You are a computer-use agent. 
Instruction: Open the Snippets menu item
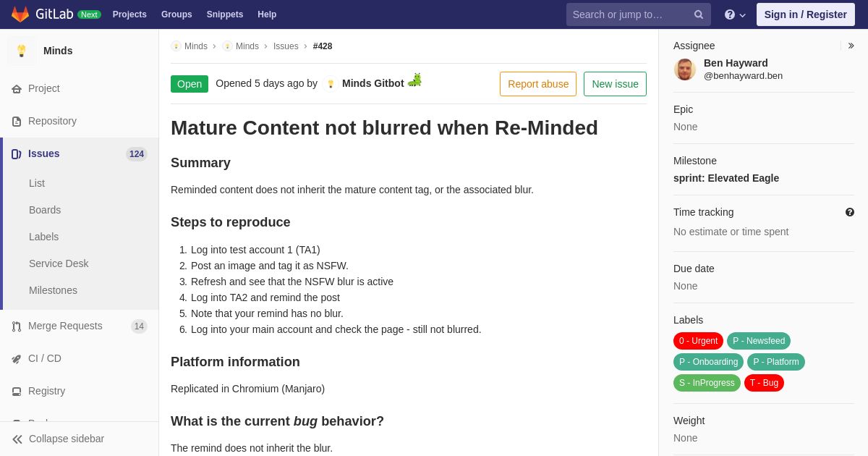225,14
